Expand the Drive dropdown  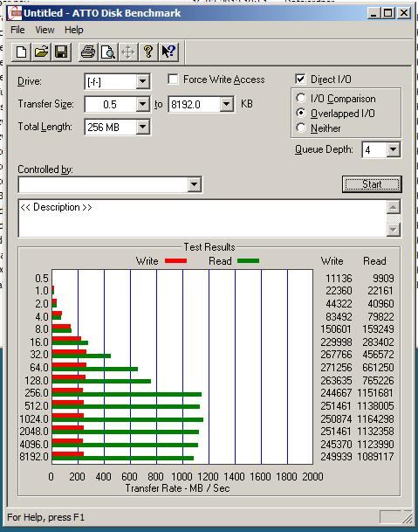point(143,81)
